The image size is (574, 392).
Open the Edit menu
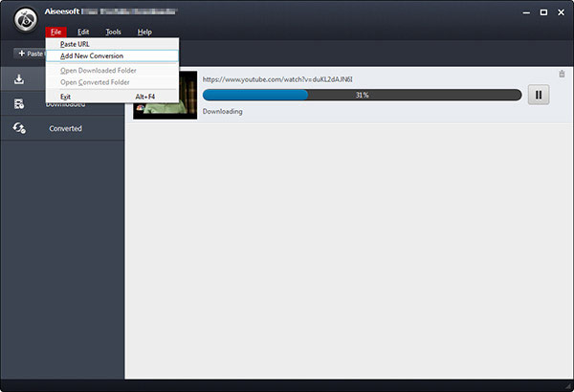pyautogui.click(x=83, y=32)
